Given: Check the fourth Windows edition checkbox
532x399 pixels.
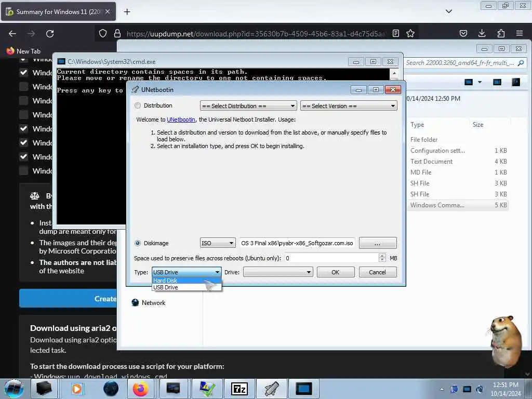Looking at the screenshot, I should tap(23, 100).
